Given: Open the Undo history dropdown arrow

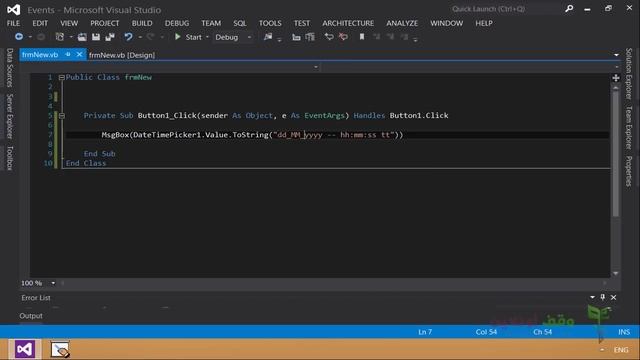Looking at the screenshot, I should pyautogui.click(x=140, y=37).
